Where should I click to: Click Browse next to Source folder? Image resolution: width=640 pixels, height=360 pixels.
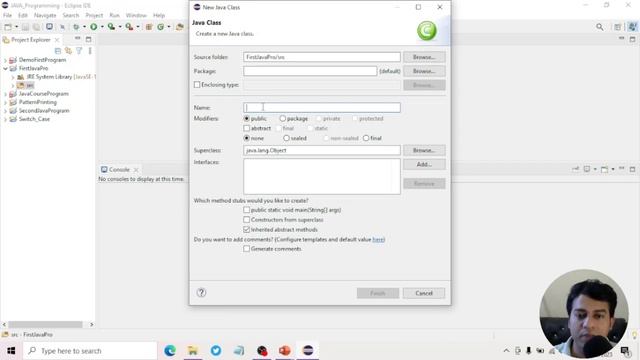(424, 57)
